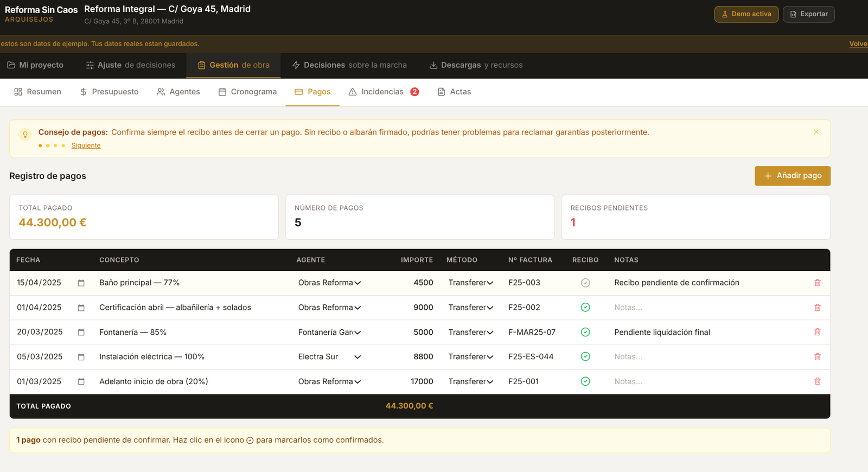Delete the Instalación eléctrica payment row
Image resolution: width=868 pixels, height=472 pixels.
pos(818,357)
